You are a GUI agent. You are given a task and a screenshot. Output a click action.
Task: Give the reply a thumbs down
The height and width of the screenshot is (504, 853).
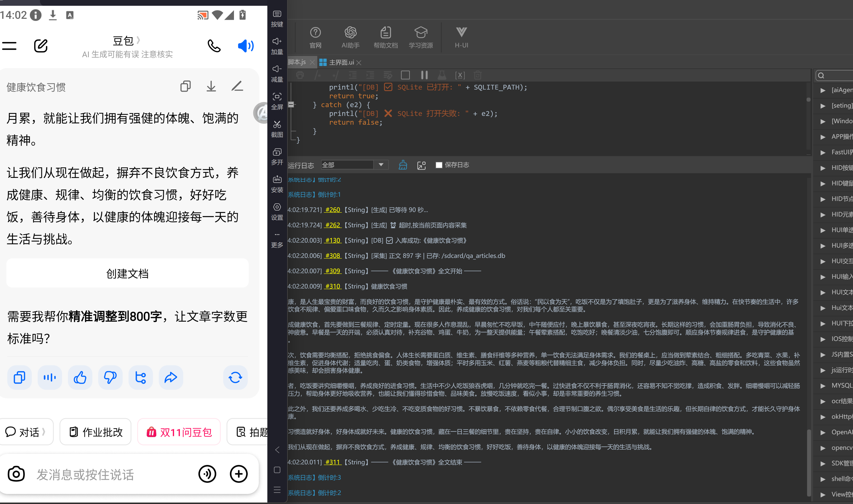[110, 377]
